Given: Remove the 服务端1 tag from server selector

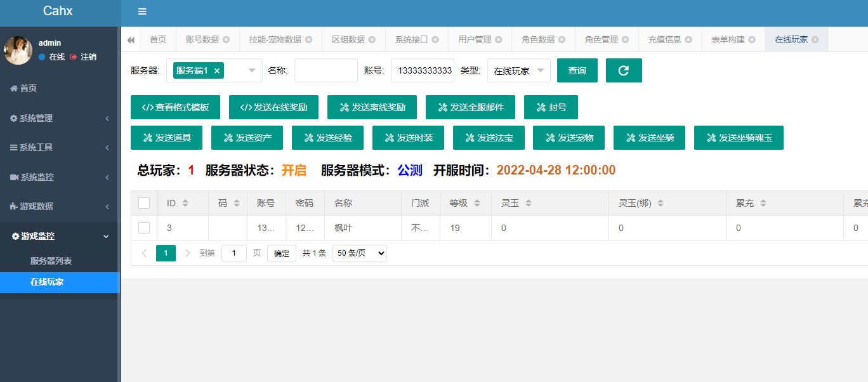Looking at the screenshot, I should pyautogui.click(x=217, y=71).
